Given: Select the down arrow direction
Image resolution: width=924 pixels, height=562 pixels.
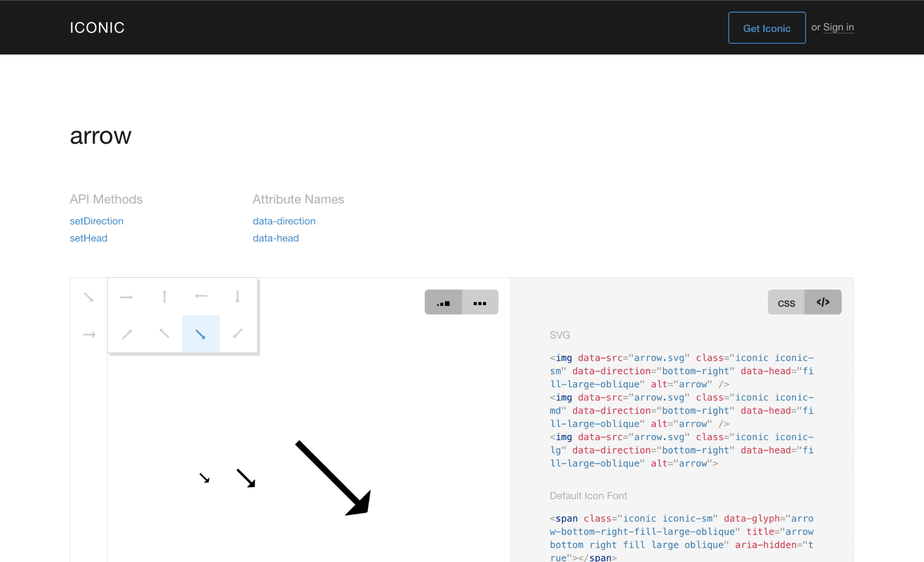Looking at the screenshot, I should (238, 297).
